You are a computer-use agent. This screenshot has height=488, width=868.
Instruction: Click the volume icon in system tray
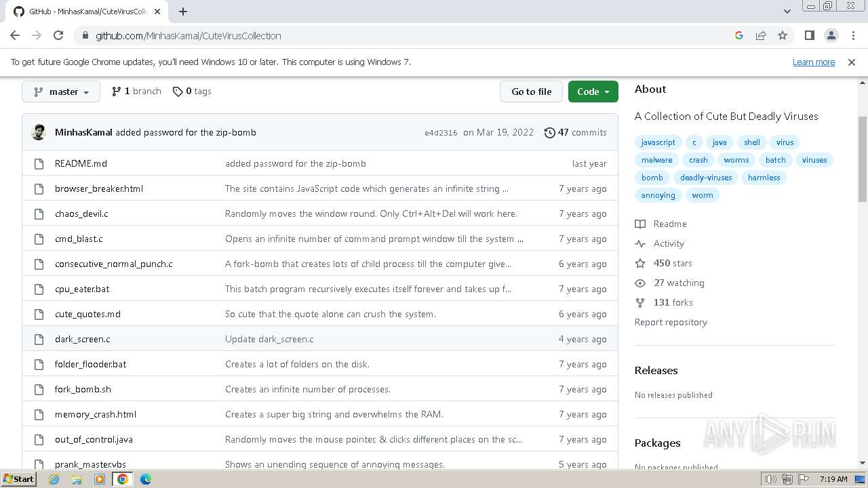[771, 479]
